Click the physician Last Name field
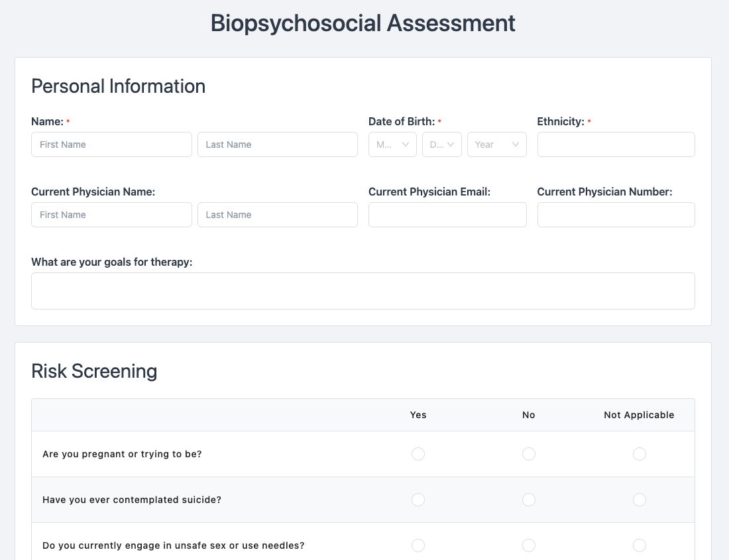Screen dimensions: 729x560 coord(277,215)
